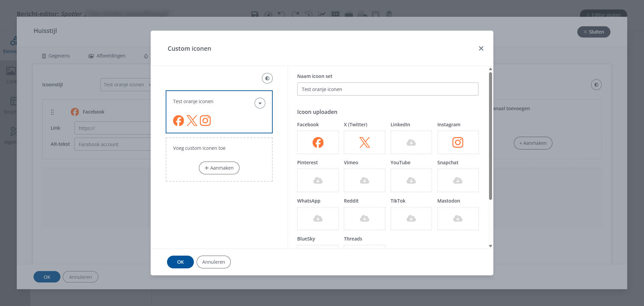Upload an icon for LinkedIn
644x306 pixels.
pos(411,142)
